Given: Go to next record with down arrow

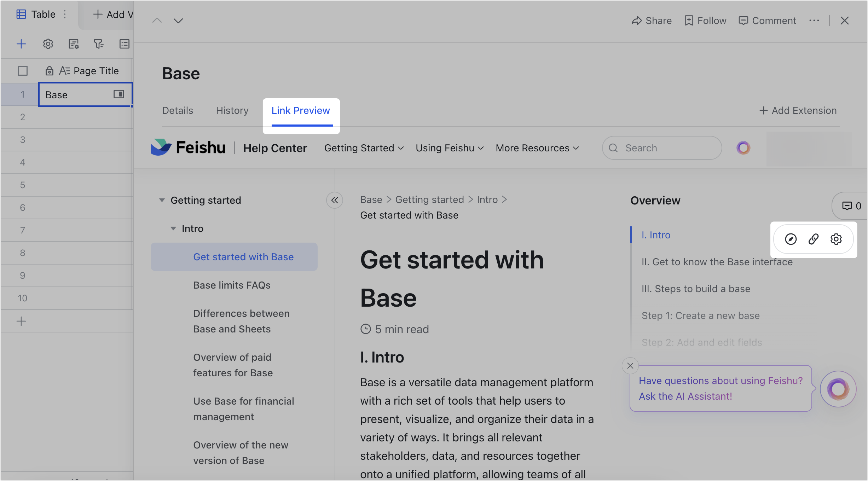Looking at the screenshot, I should click(x=178, y=21).
